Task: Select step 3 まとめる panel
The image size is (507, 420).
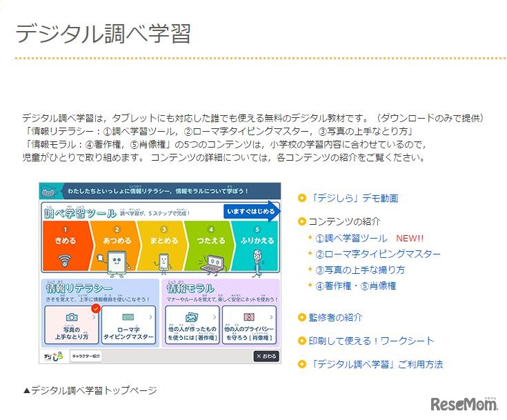Action: [163, 246]
